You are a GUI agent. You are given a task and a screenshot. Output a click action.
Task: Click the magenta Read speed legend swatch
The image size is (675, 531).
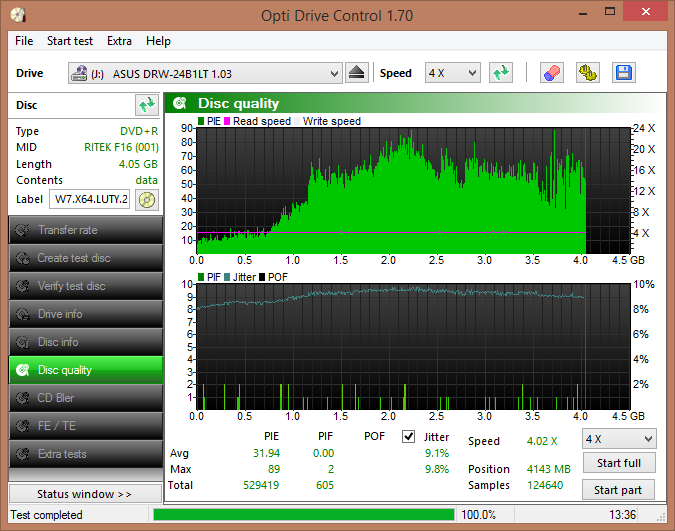click(x=227, y=121)
